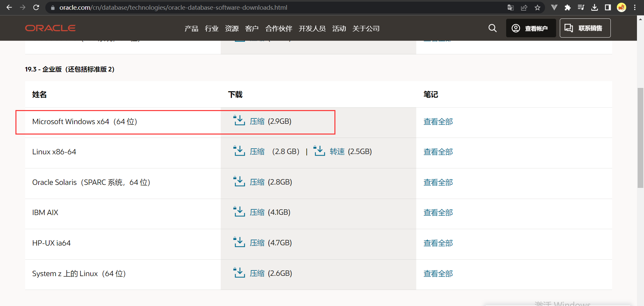The width and height of the screenshot is (644, 306).
Task: Click the 压缩 download icon in Linux x86-64 row
Action: [x=239, y=151]
